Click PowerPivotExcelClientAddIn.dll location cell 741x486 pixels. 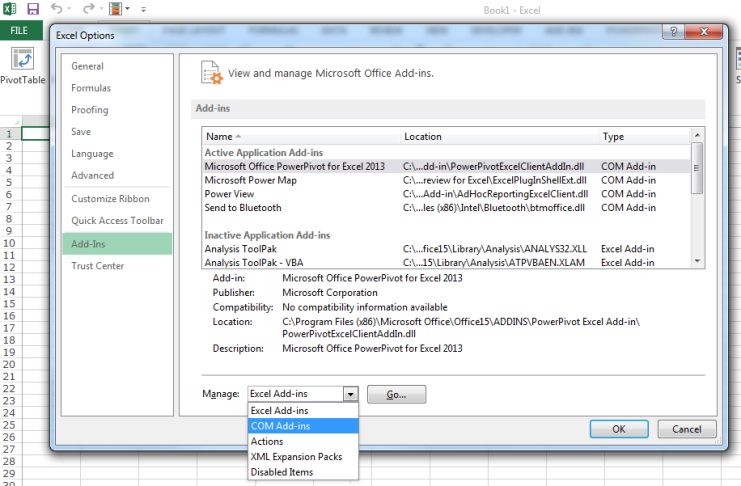click(x=493, y=166)
